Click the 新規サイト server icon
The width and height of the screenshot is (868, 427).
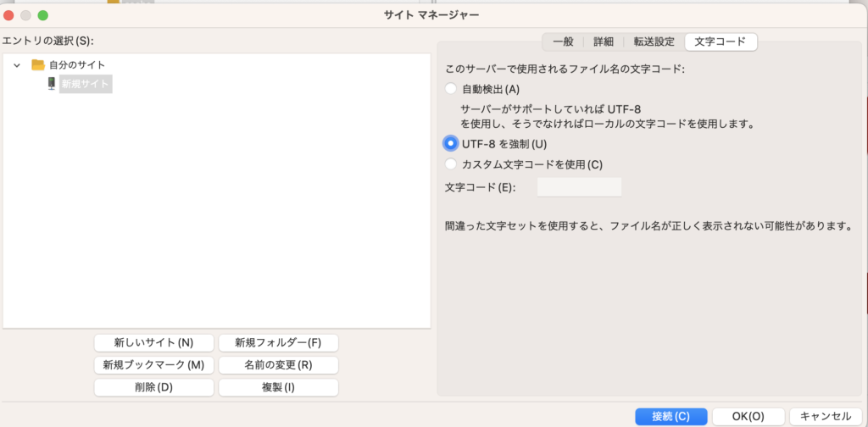pyautogui.click(x=52, y=84)
